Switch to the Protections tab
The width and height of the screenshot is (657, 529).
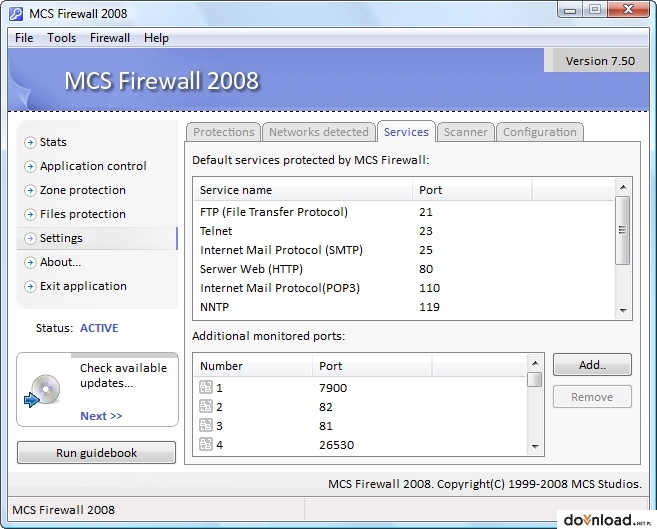click(x=224, y=132)
